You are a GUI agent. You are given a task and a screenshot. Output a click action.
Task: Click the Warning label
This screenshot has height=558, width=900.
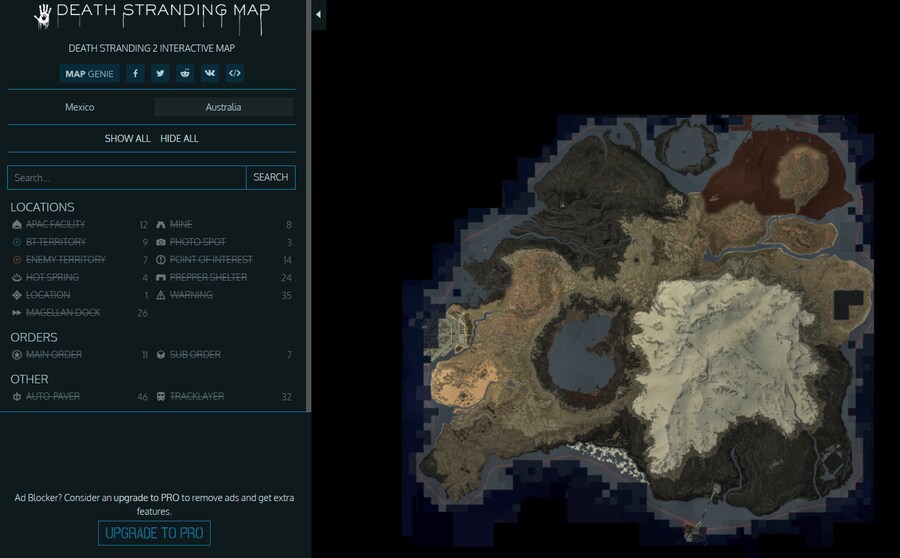pyautogui.click(x=191, y=295)
